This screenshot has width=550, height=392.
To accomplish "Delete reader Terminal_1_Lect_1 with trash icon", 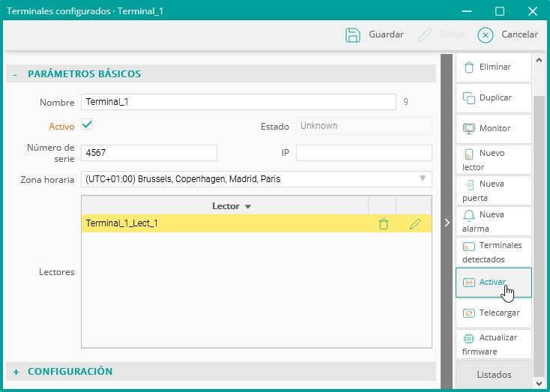I will point(383,223).
